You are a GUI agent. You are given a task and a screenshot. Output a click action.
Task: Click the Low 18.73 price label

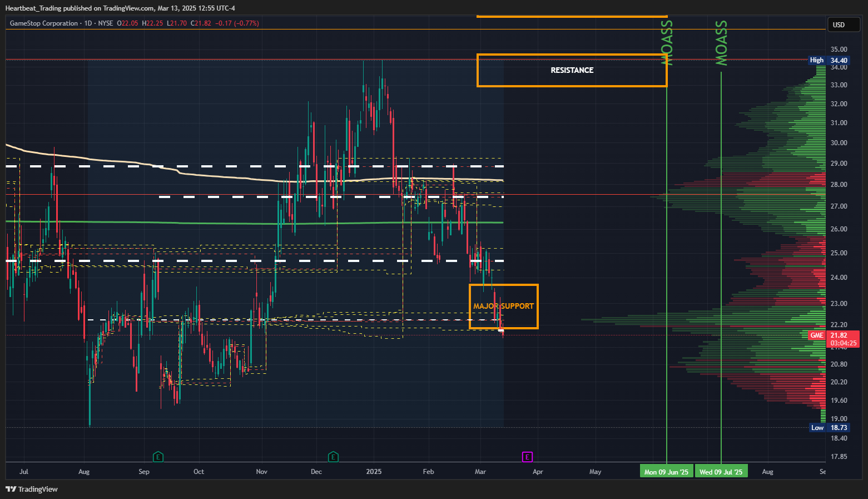click(829, 428)
